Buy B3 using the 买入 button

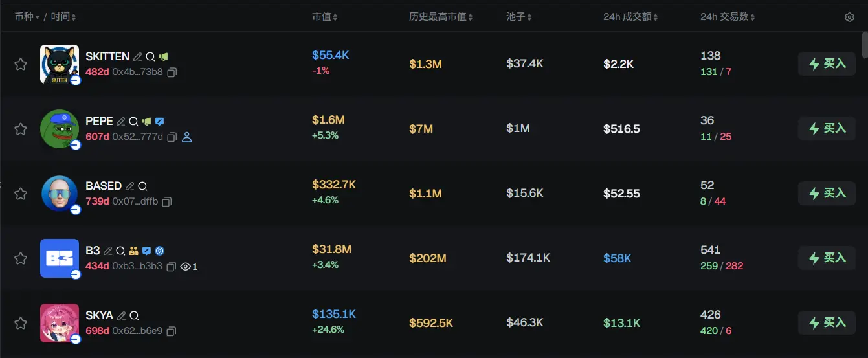(827, 258)
